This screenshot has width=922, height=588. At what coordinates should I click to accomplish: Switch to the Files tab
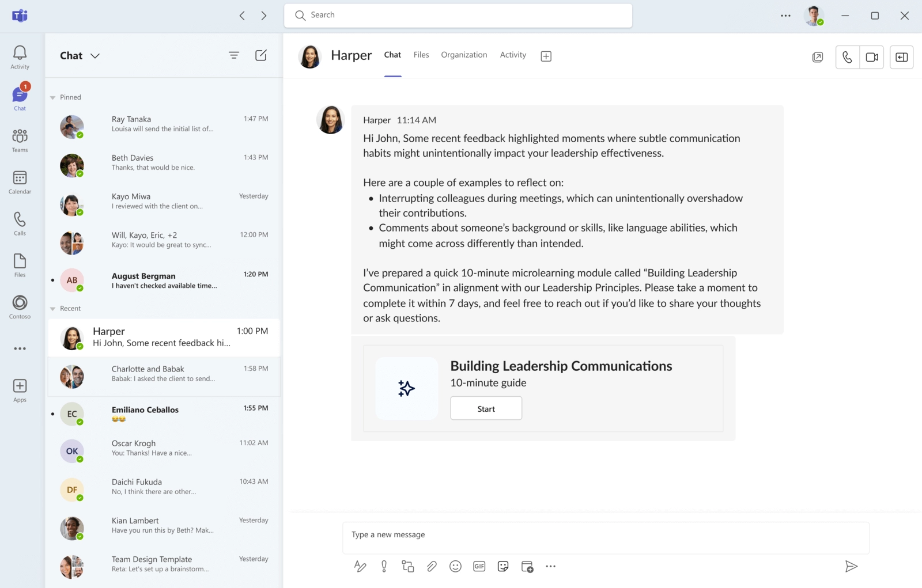point(421,55)
